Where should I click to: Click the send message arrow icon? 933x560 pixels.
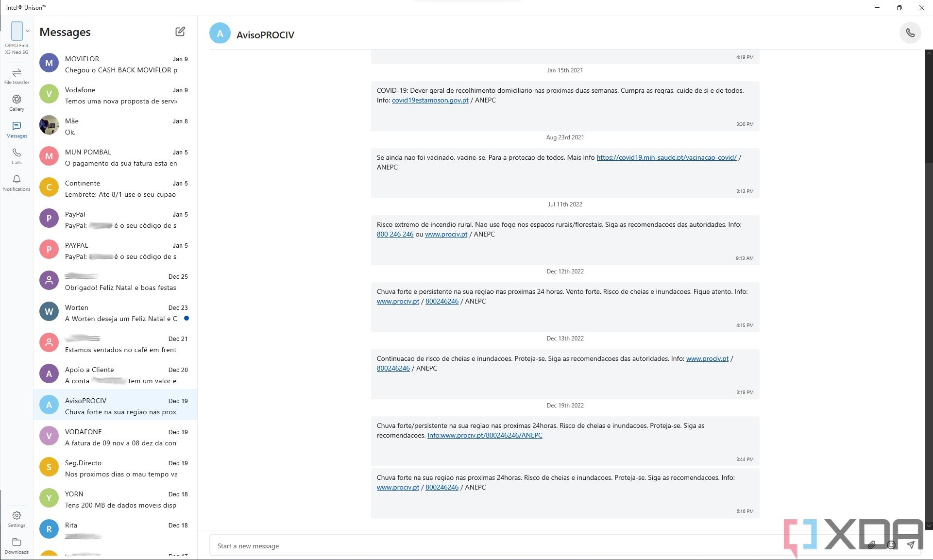coord(911,545)
